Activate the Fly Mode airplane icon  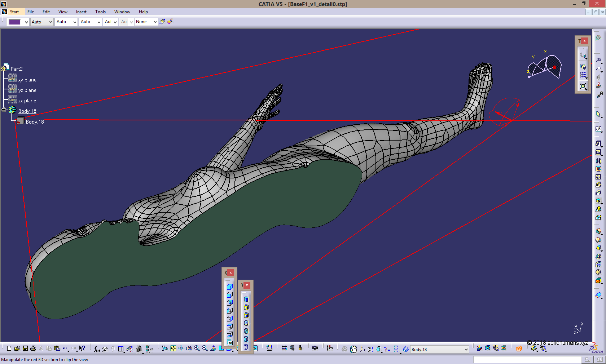[165, 349]
